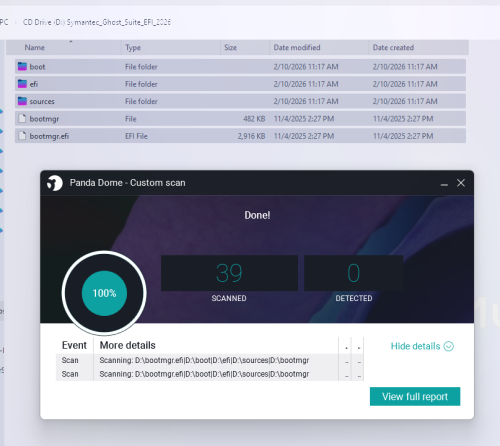Click 'CD Drive (D:) Symantec_Ghost_Suite_EFI_2026' breadcrumb

coord(97,22)
